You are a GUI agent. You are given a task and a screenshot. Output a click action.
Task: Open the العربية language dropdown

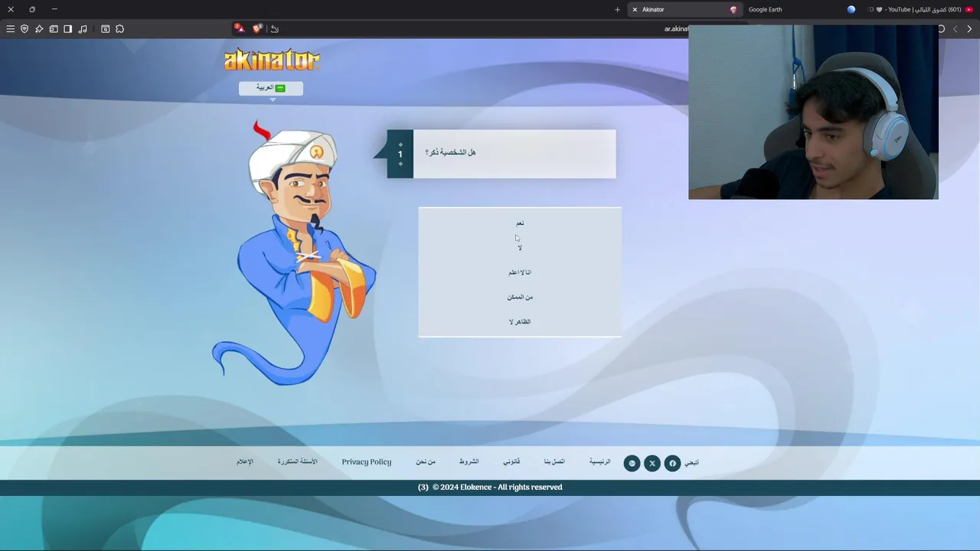271,88
